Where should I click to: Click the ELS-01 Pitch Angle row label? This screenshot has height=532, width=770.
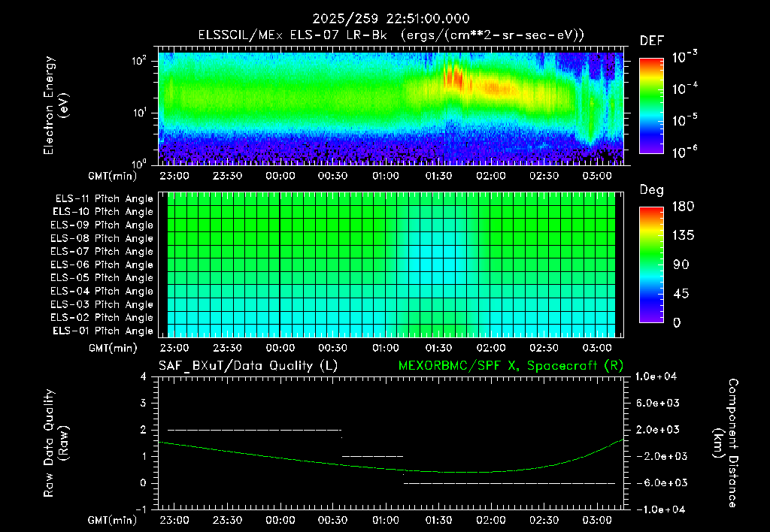pyautogui.click(x=103, y=331)
